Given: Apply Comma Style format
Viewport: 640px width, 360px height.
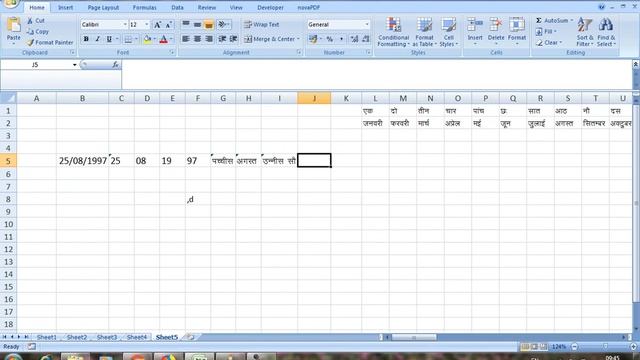Looking at the screenshot, I should 341,39.
